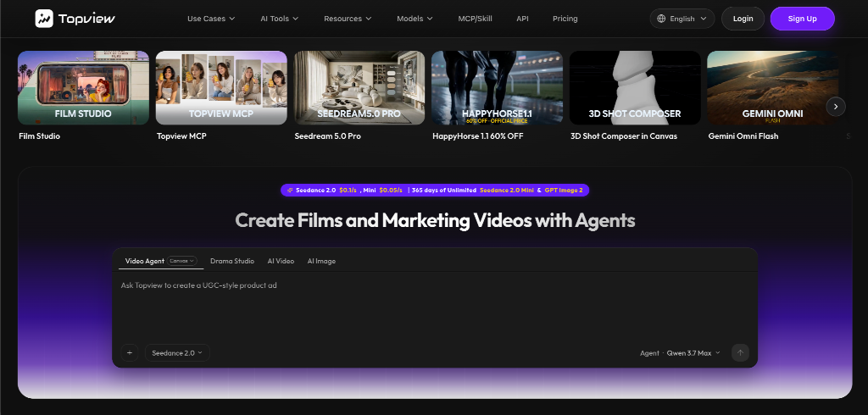Click the Topview wordmark text
Screen dimensions: 868x415
(87, 19)
